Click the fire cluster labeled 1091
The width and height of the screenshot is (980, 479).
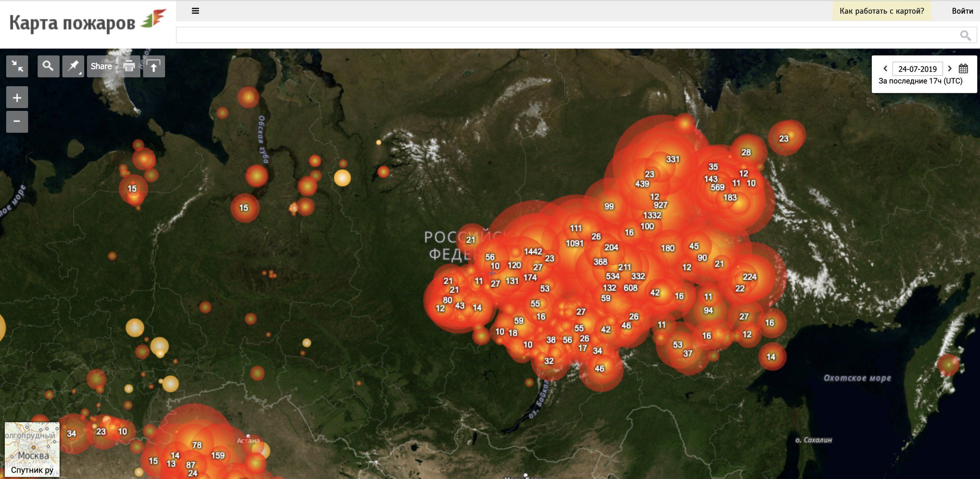(x=575, y=243)
